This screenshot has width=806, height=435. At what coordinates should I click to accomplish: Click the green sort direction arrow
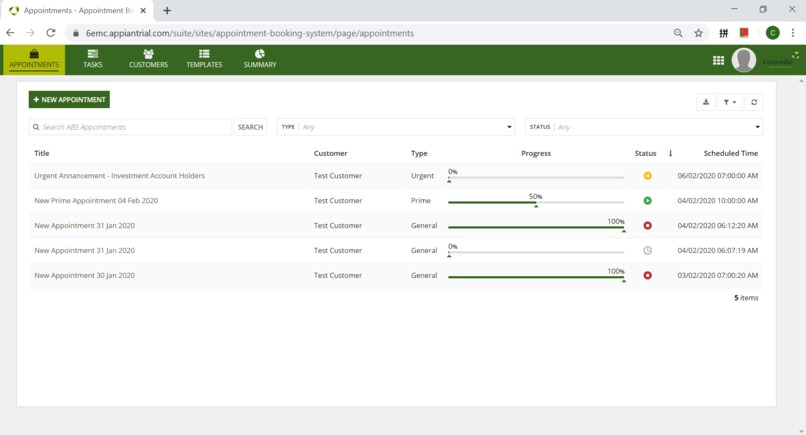coord(670,153)
